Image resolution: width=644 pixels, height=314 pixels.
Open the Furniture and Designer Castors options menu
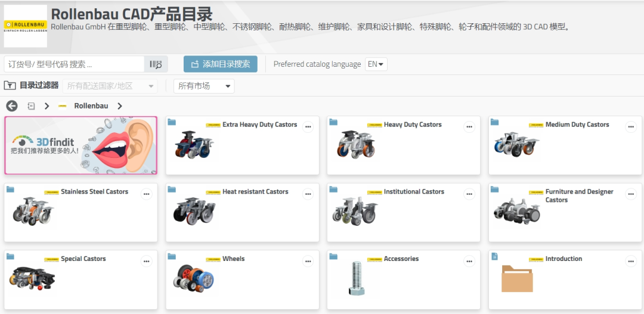click(x=631, y=194)
